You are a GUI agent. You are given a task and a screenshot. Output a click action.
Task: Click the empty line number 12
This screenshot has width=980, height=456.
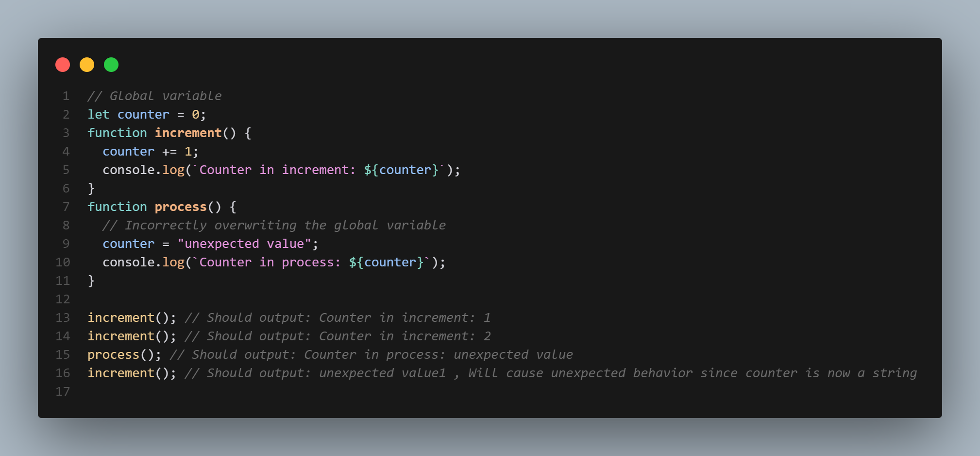click(x=63, y=299)
